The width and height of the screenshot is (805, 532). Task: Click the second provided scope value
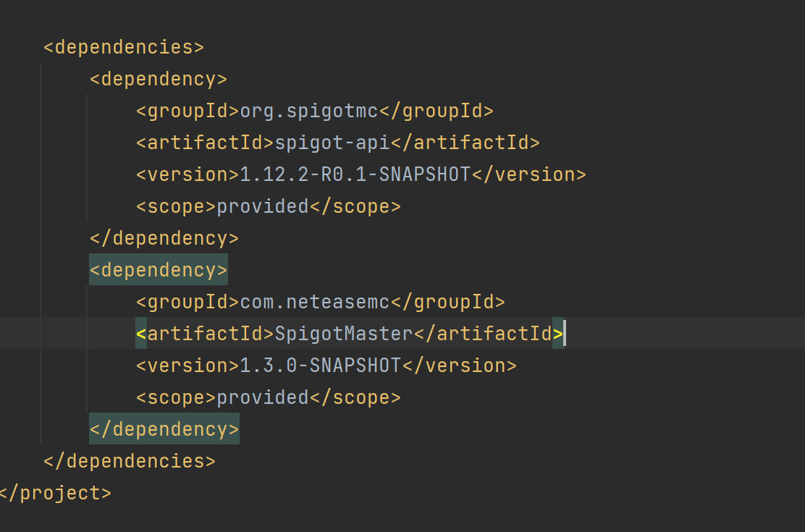coord(263,397)
